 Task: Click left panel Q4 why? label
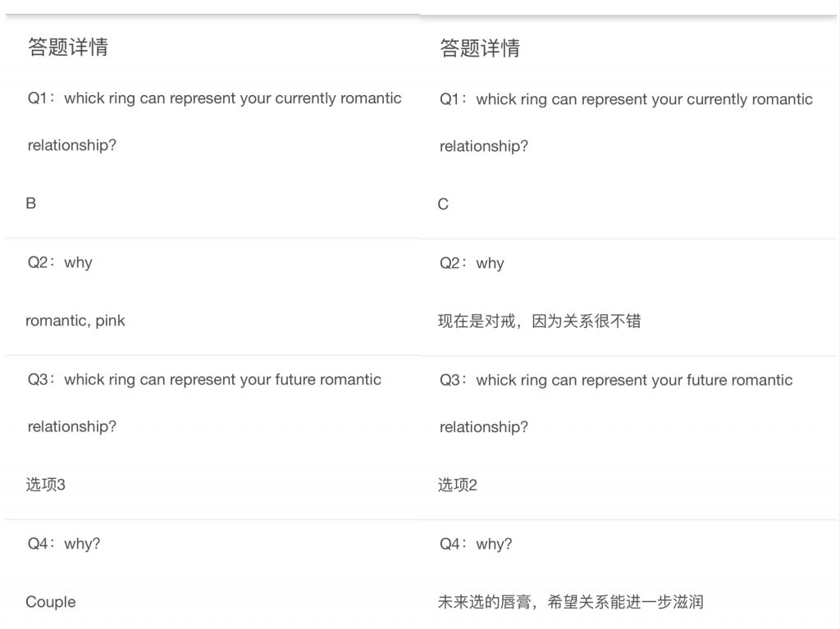pyautogui.click(x=64, y=544)
